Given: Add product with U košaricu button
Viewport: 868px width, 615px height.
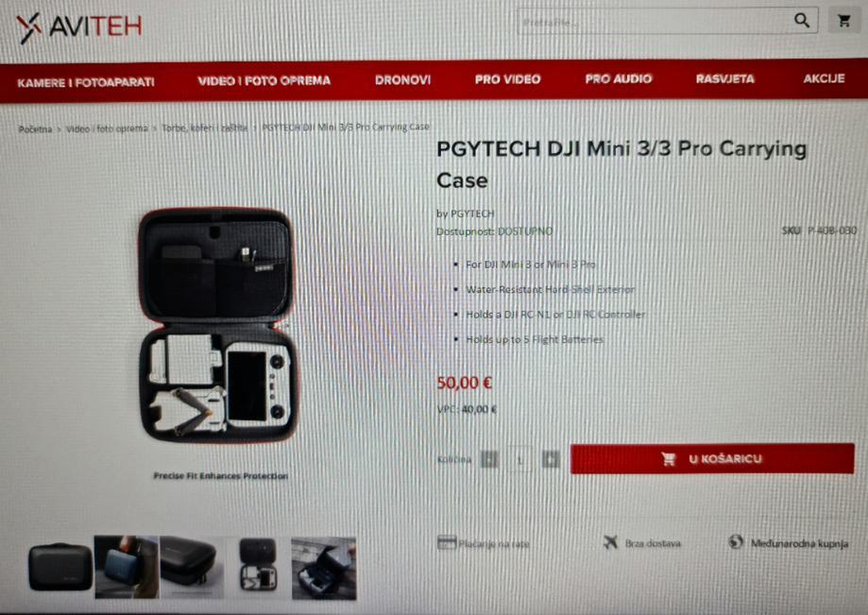Looking at the screenshot, I should pyautogui.click(x=712, y=458).
